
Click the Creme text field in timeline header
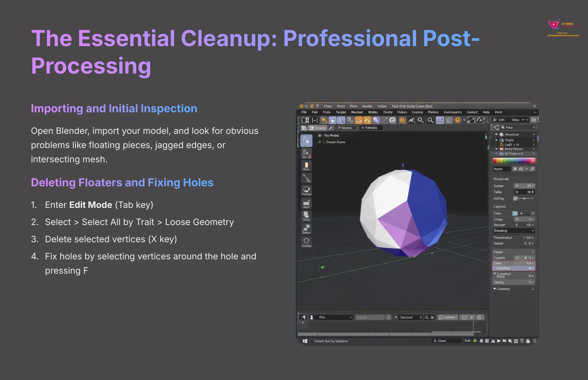(x=370, y=317)
